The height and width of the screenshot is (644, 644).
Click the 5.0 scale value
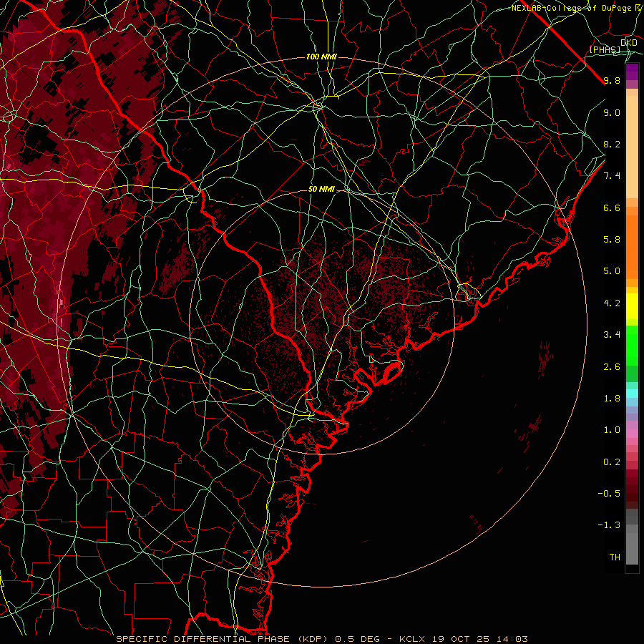(x=612, y=271)
